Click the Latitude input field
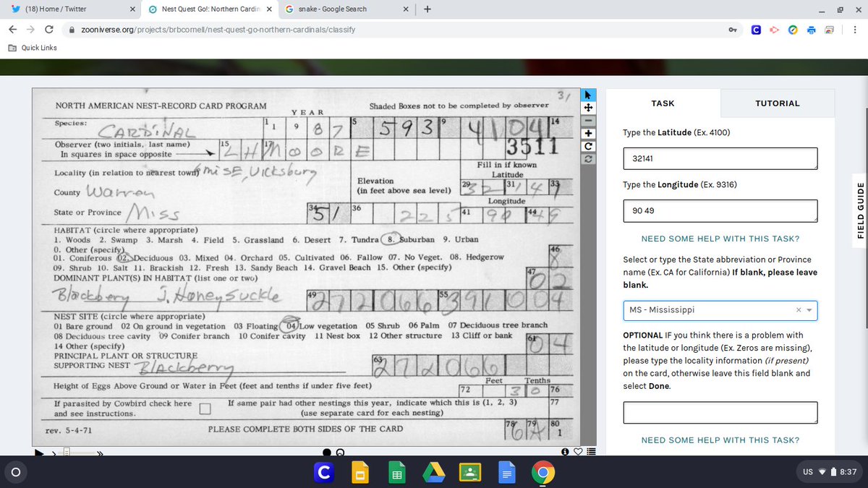 [x=720, y=158]
